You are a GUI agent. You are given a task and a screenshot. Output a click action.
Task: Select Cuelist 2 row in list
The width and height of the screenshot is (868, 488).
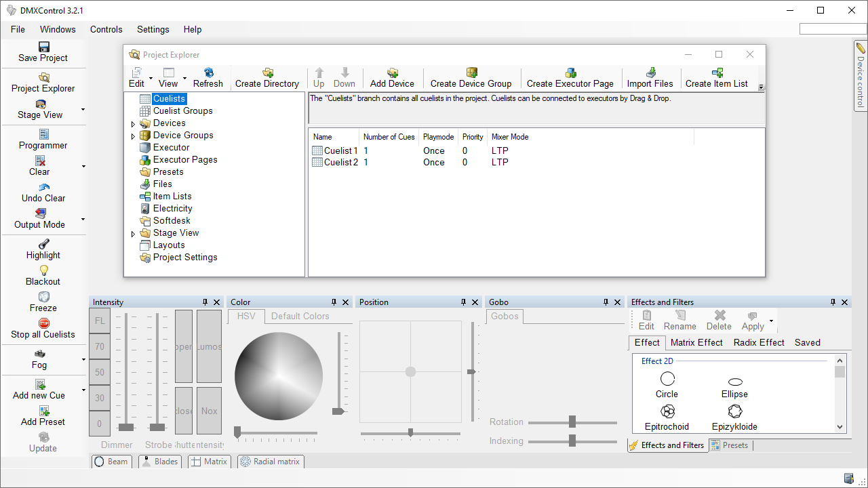click(340, 162)
